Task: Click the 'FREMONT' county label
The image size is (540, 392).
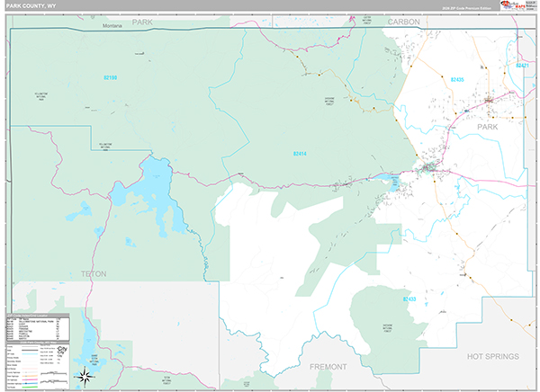Action: 328,367
